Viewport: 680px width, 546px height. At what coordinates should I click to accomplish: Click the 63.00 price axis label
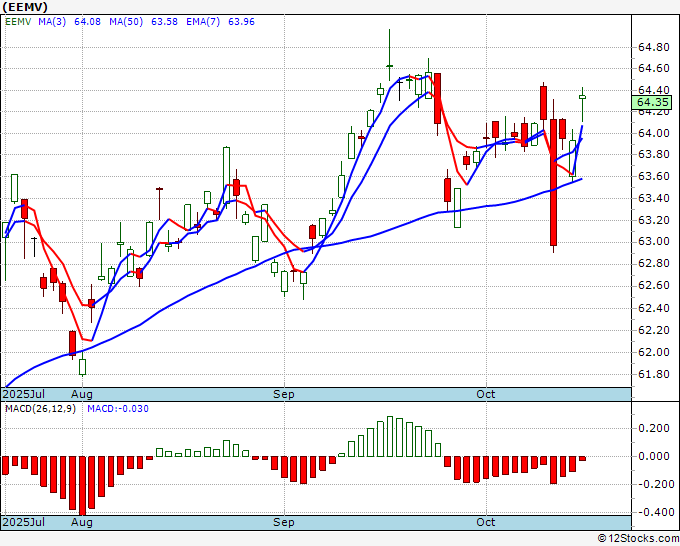[654, 242]
